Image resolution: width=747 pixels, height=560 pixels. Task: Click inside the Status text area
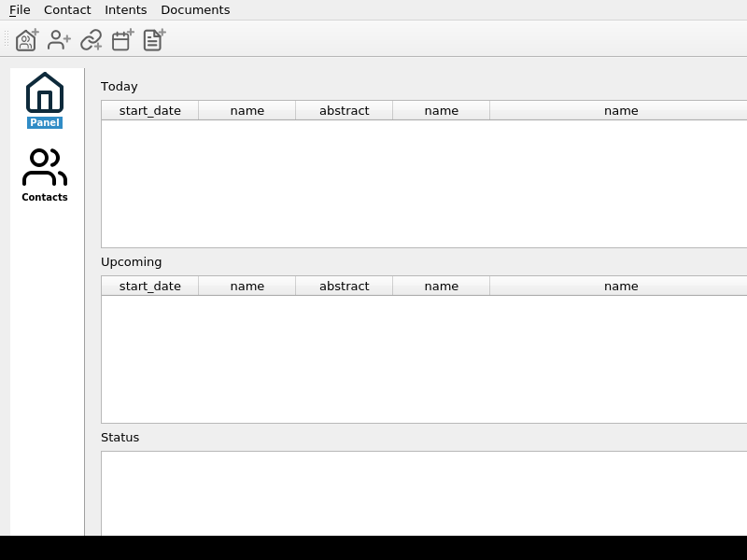[x=424, y=494]
